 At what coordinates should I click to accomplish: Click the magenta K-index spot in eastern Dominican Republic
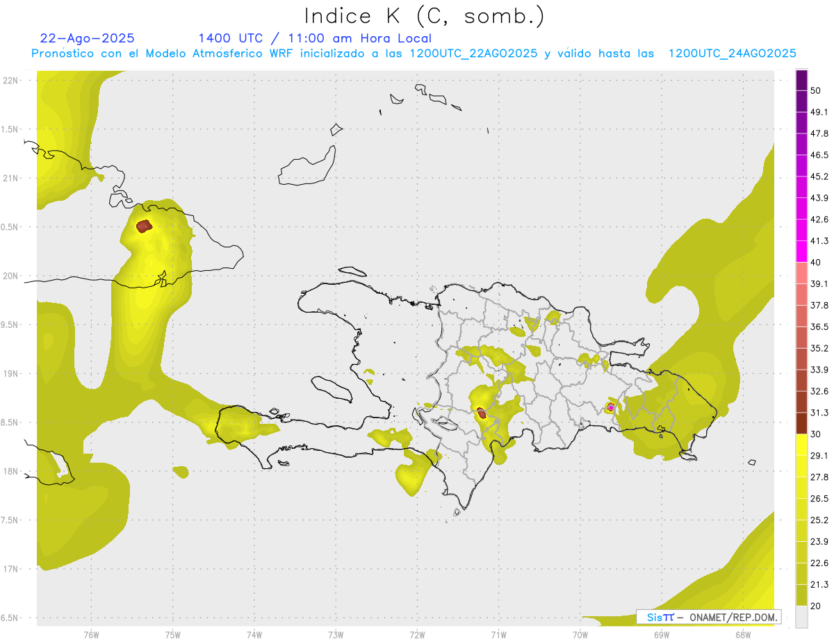click(x=610, y=407)
